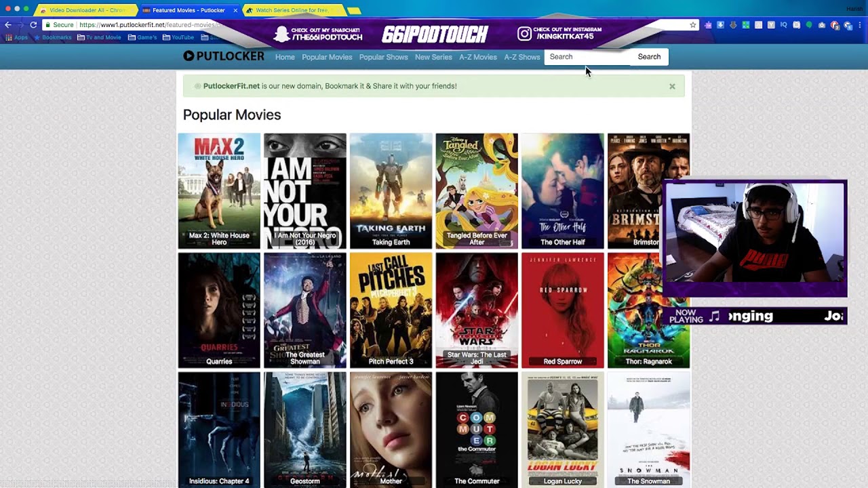Viewport: 868px width, 488px height.
Task: Click the Harish profile button
Action: 854,9
